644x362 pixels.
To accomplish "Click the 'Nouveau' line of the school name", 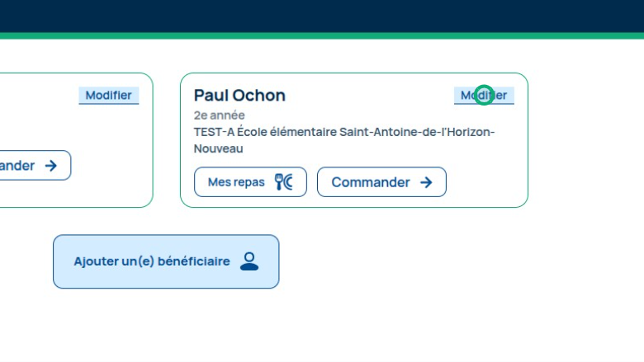I will (219, 149).
